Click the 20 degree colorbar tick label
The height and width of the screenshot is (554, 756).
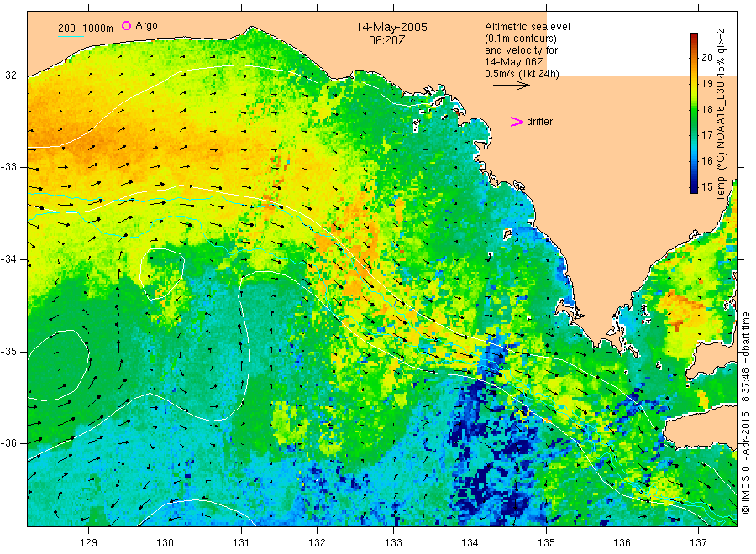(x=706, y=57)
